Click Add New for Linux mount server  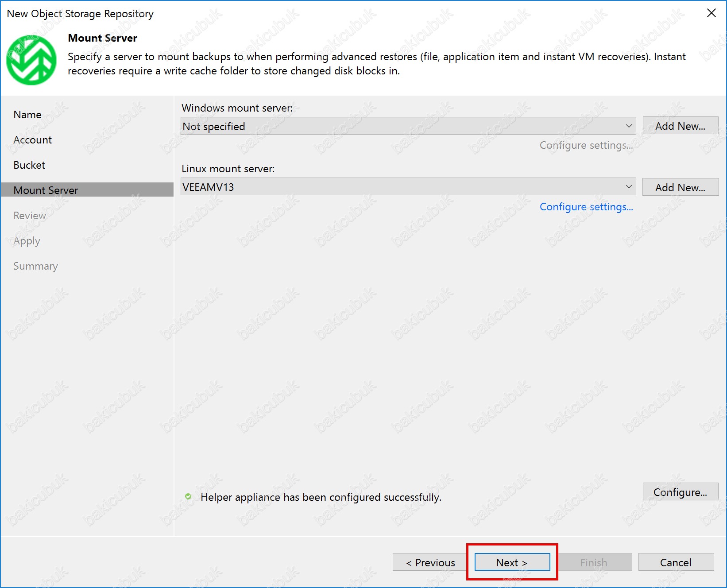[680, 187]
